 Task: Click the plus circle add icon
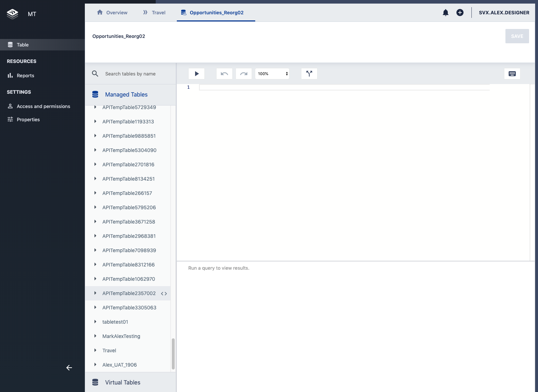coord(460,13)
